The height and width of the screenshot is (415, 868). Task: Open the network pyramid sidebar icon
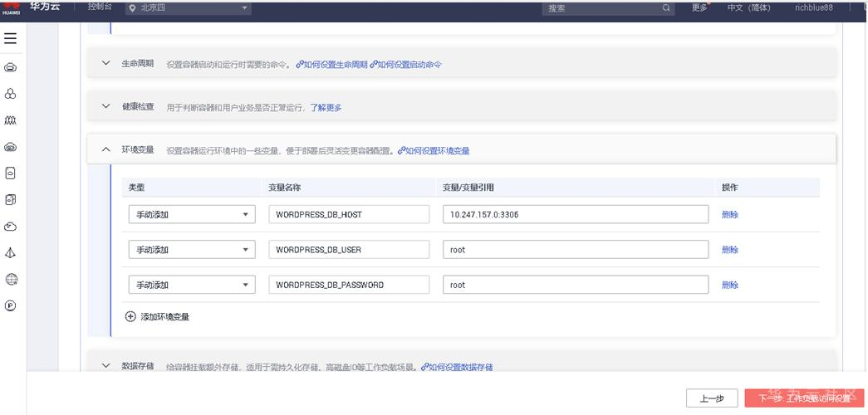[x=10, y=253]
